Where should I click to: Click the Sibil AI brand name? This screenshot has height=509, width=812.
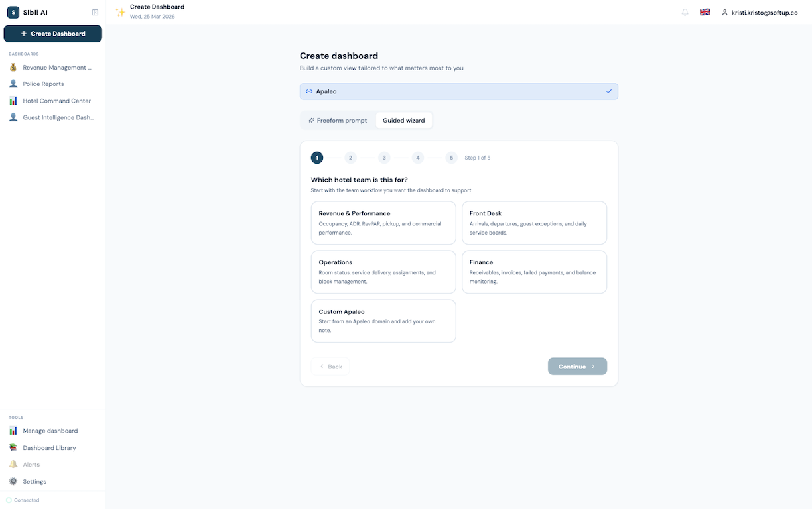[36, 12]
